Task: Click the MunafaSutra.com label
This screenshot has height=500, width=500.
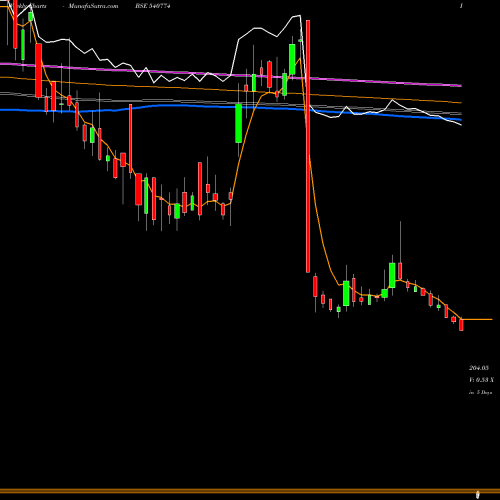Action: pos(93,6)
